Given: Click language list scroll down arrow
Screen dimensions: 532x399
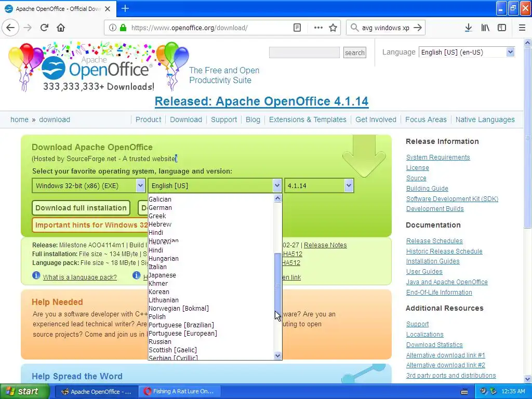Looking at the screenshot, I should coord(277,355).
